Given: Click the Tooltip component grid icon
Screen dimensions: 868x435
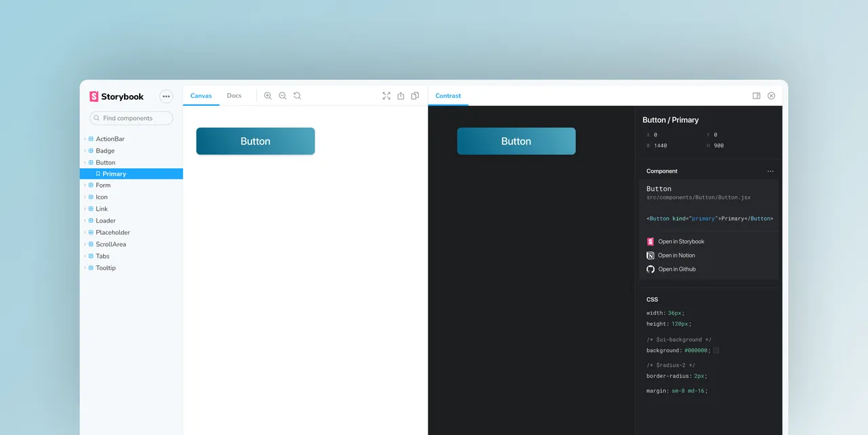Looking at the screenshot, I should click(x=91, y=268).
